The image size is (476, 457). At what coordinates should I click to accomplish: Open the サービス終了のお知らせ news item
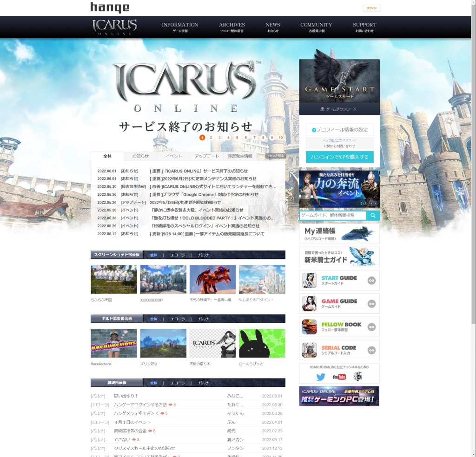[199, 171]
